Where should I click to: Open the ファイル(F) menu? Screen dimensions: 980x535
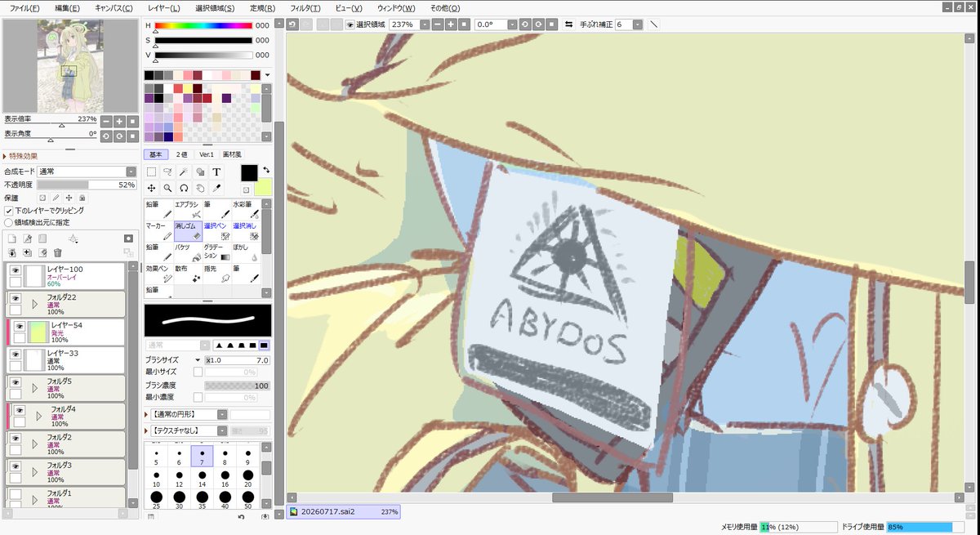coord(24,7)
